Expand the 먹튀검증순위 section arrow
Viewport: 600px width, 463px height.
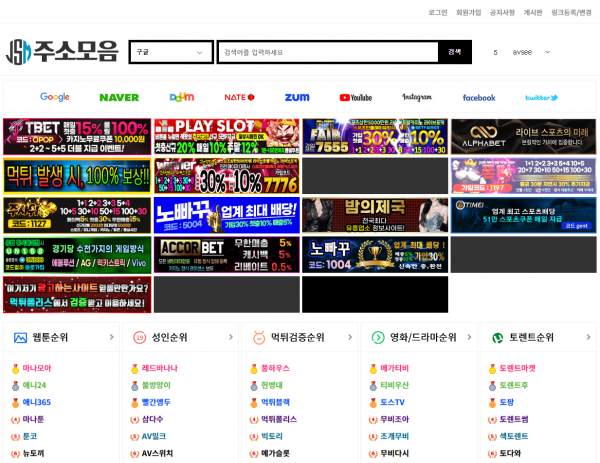coord(350,337)
